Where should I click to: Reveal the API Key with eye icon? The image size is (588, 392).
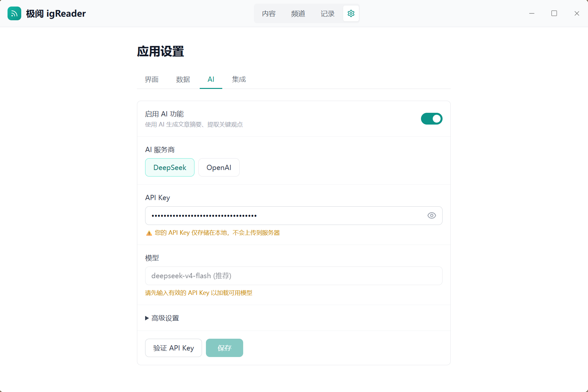pos(432,215)
